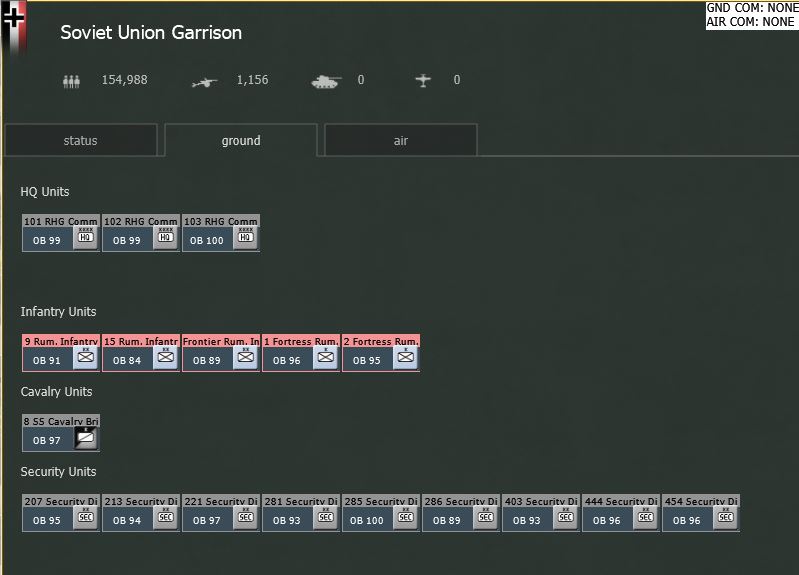Viewport: 799px width, 575px height.
Task: Click the 1,156 guns total
Action: 252,80
